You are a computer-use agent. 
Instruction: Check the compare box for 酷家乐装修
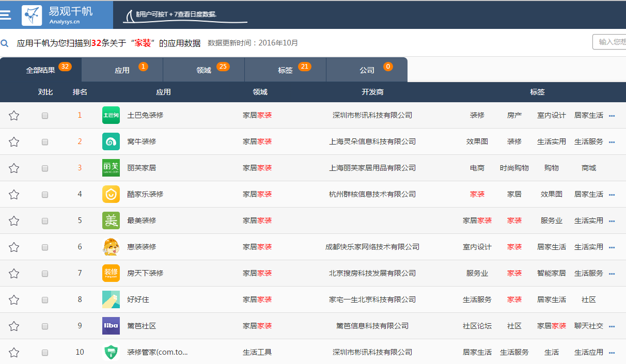45,195
